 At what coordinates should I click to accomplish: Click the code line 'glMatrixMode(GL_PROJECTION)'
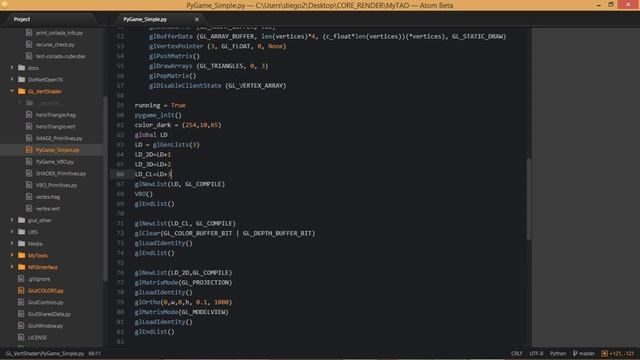[x=183, y=282]
